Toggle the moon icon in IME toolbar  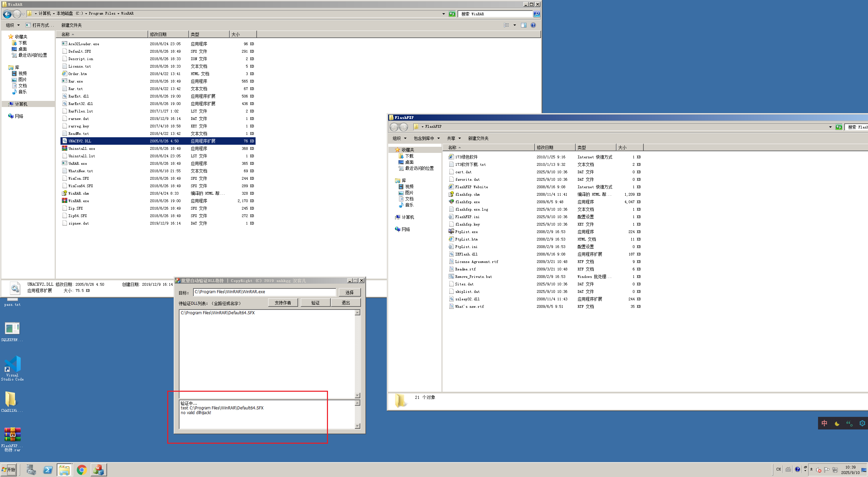coord(837,423)
